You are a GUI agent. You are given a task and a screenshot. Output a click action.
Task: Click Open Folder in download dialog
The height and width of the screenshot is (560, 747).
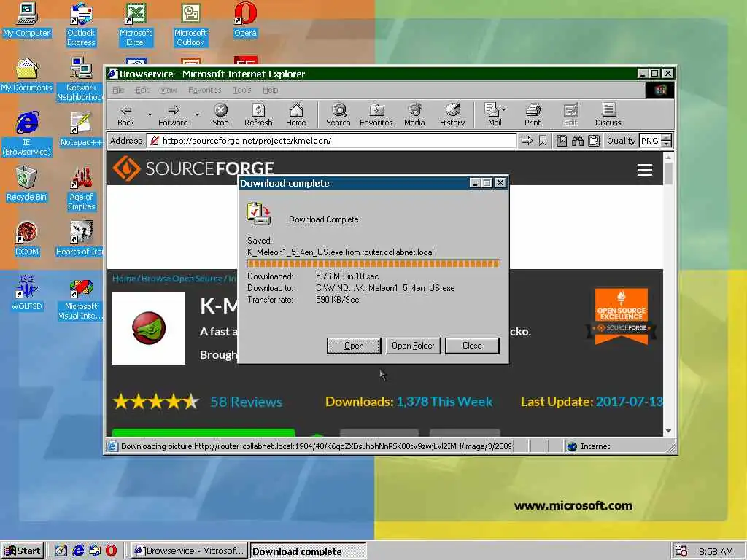click(x=413, y=346)
